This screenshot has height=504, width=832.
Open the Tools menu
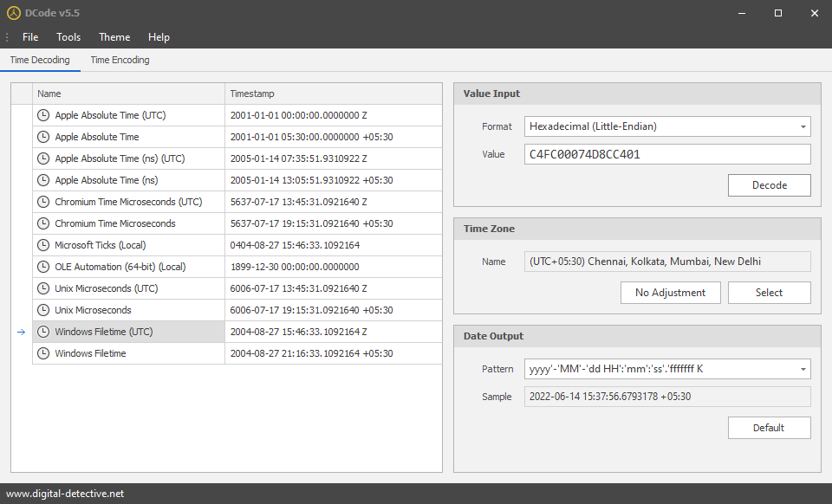(68, 37)
